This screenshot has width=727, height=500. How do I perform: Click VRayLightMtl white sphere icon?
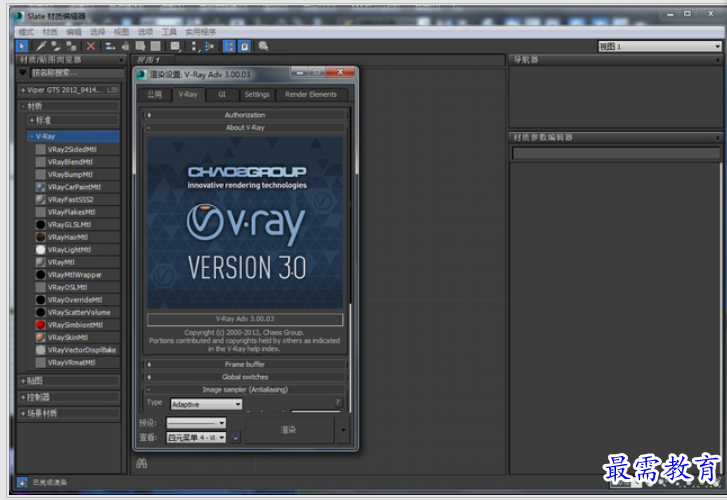coord(41,250)
